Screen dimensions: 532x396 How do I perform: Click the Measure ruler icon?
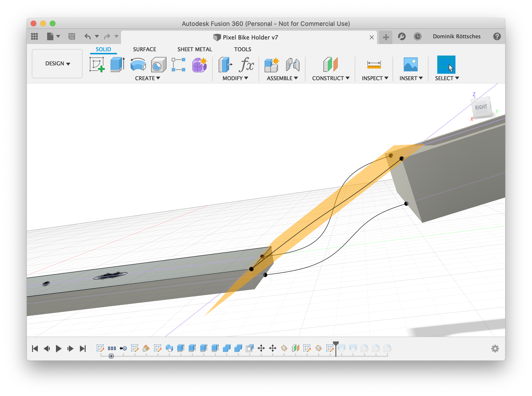click(x=374, y=64)
